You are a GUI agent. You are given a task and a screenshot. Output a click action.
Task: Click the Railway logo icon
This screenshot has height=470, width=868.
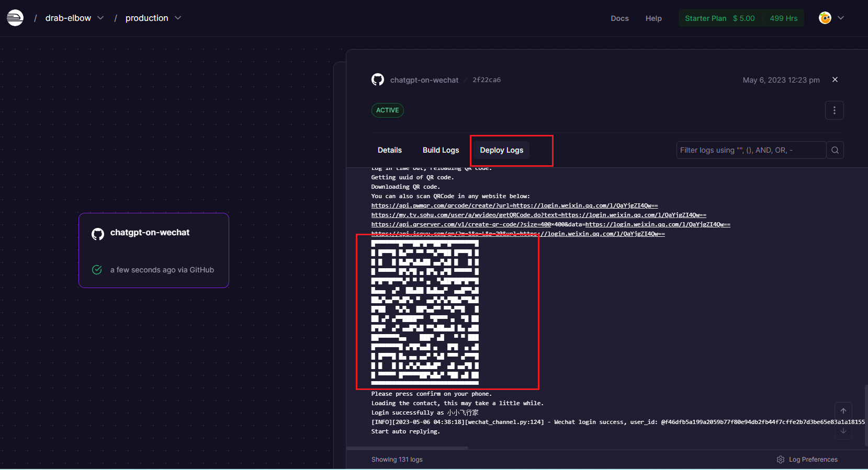pos(15,18)
